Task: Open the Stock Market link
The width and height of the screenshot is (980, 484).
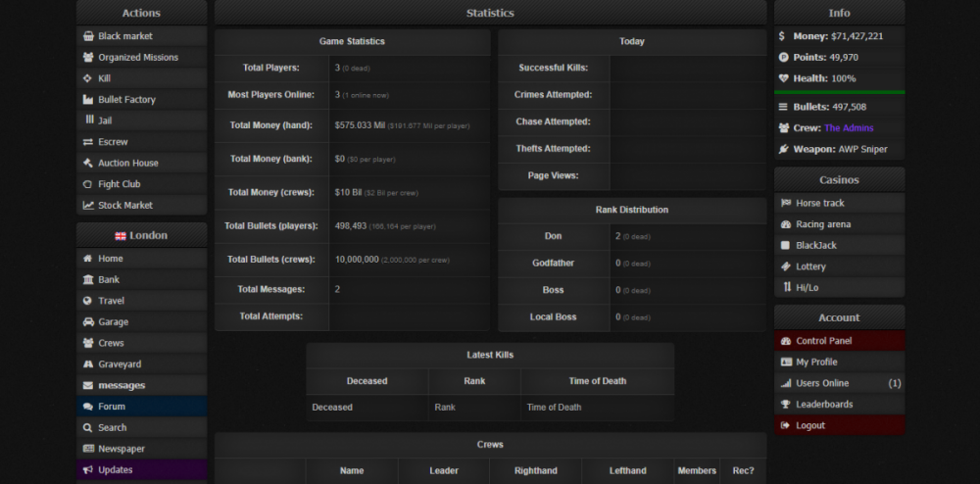Action: pos(142,206)
